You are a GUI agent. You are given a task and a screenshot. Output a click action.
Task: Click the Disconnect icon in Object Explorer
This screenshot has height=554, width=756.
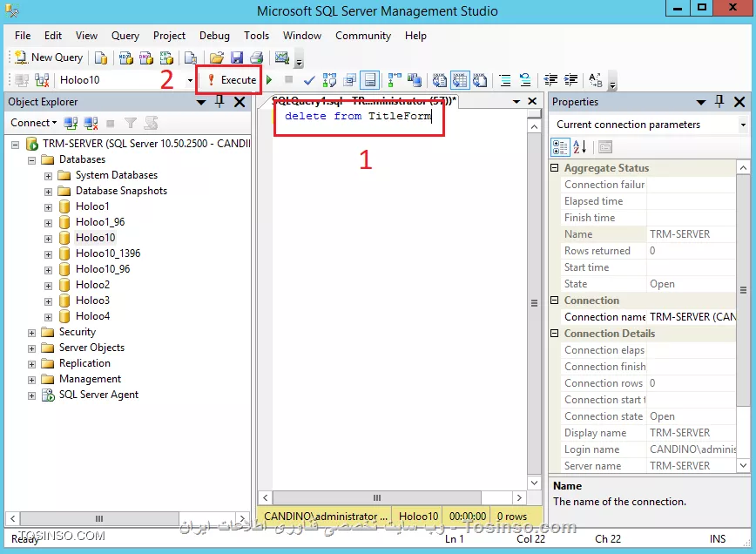91,124
